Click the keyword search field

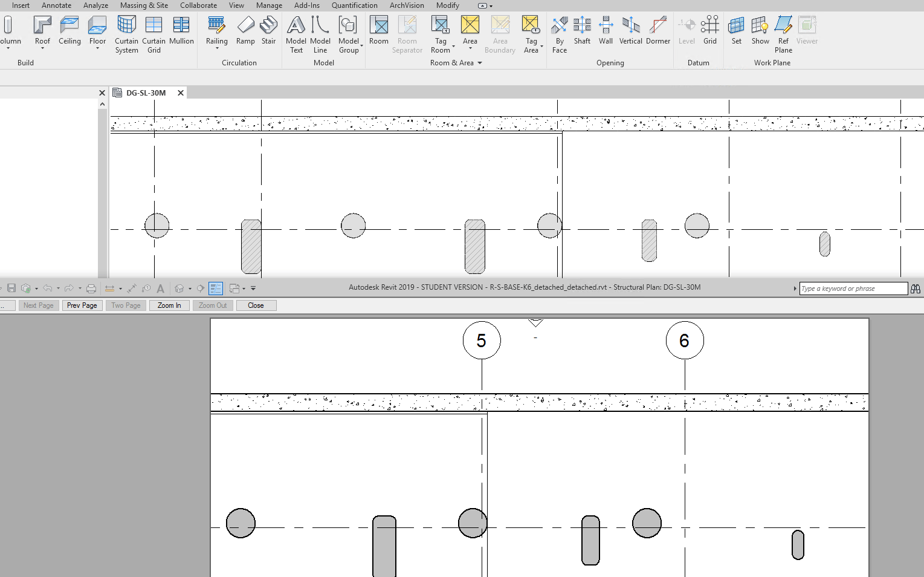click(852, 288)
